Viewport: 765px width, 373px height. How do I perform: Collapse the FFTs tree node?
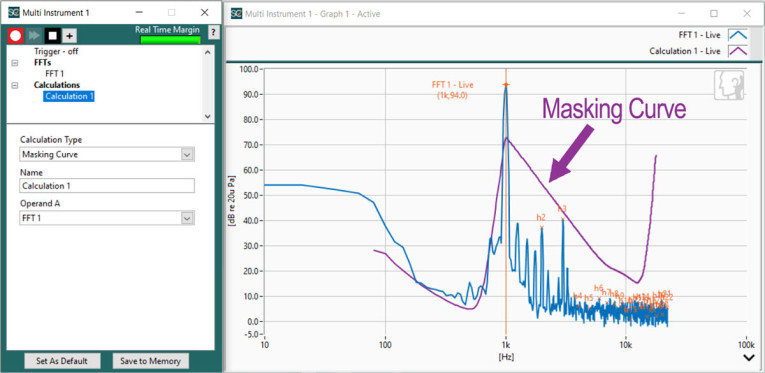point(14,63)
